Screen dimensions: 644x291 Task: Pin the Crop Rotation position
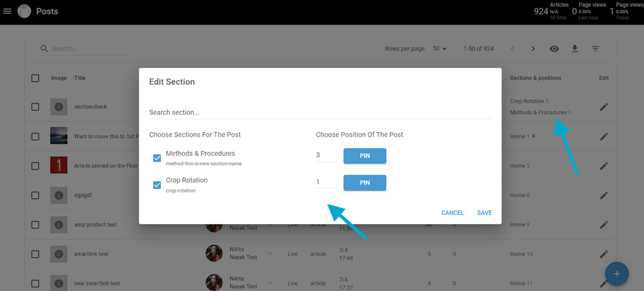click(x=364, y=183)
